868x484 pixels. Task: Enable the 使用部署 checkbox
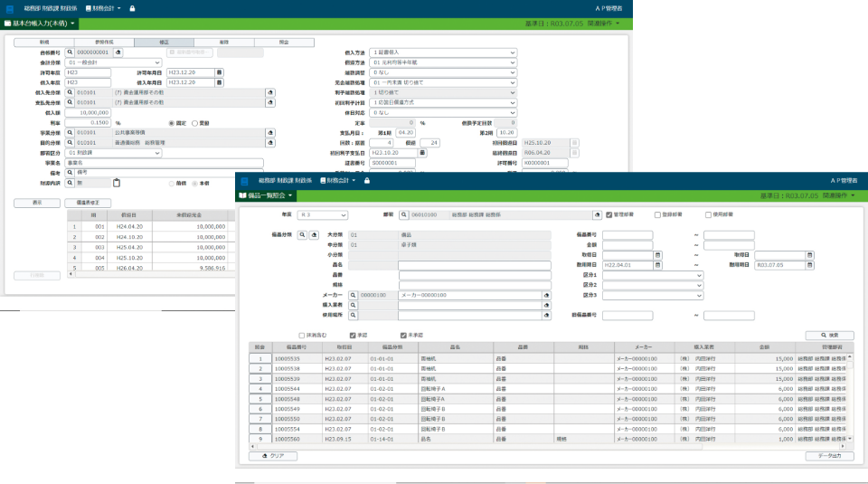click(x=708, y=215)
